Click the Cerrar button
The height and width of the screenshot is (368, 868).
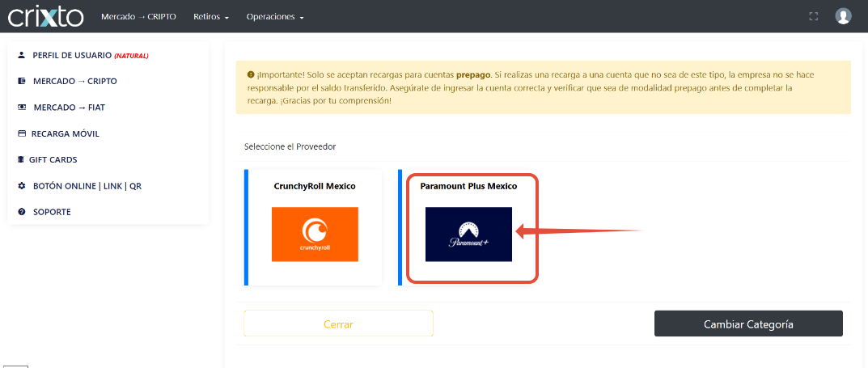point(338,324)
